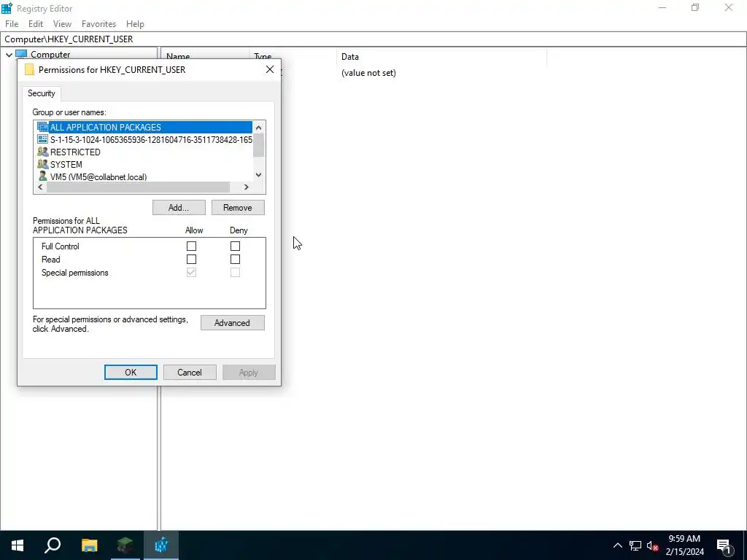Confirm with the OK button

(x=131, y=373)
